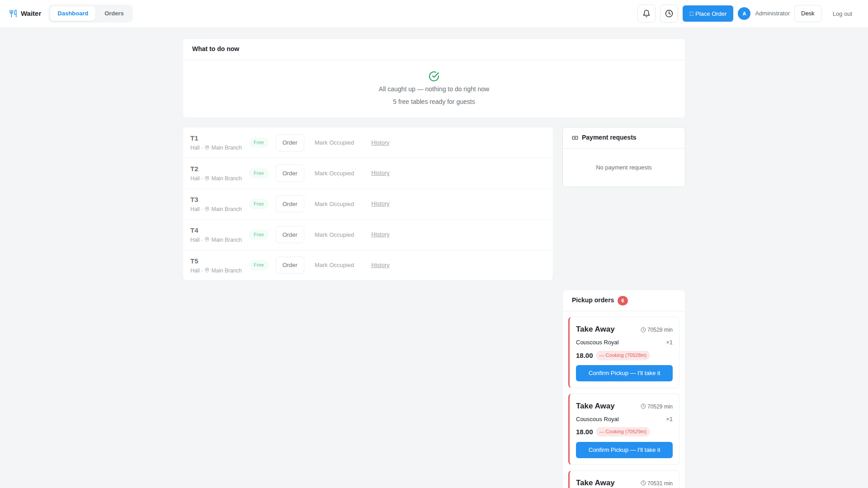
Task: Click the Place Order button
Action: pos(708,14)
